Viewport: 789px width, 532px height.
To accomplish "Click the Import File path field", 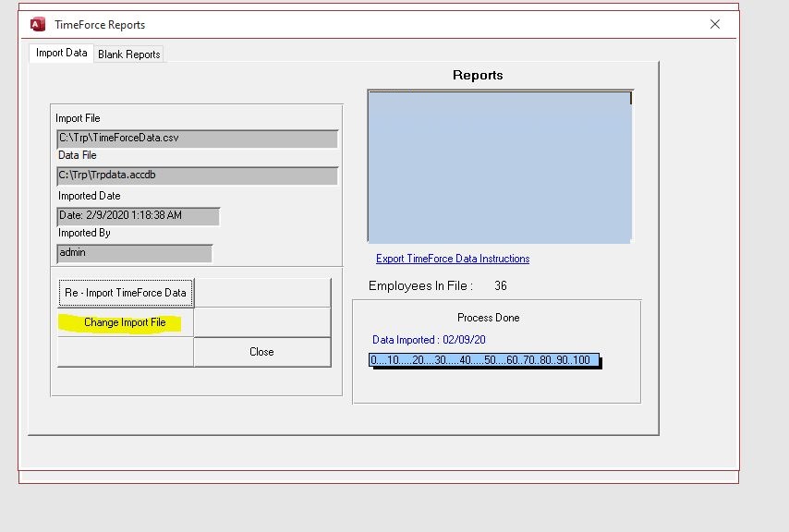I will 198,139.
